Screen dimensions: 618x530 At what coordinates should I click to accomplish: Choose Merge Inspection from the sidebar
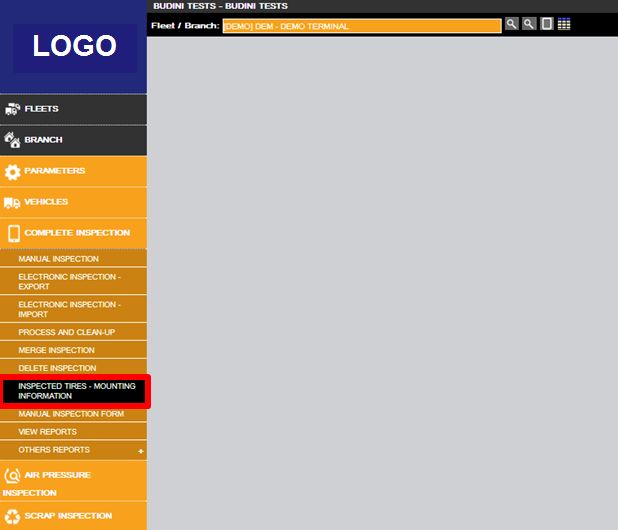click(x=56, y=350)
